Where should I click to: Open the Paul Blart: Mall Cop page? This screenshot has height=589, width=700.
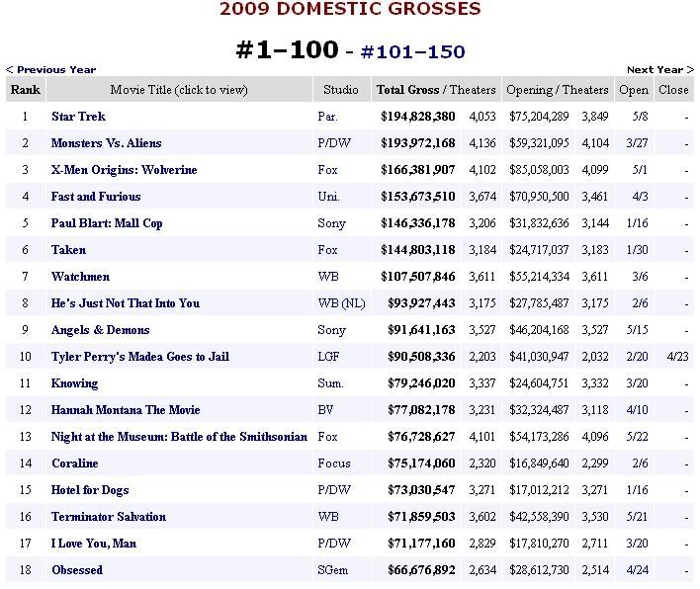(x=107, y=223)
